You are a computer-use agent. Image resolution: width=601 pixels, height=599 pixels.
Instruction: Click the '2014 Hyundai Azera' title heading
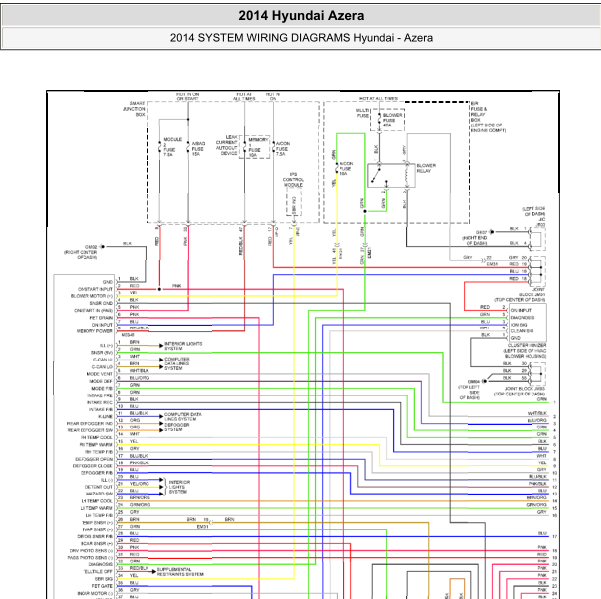pos(301,16)
